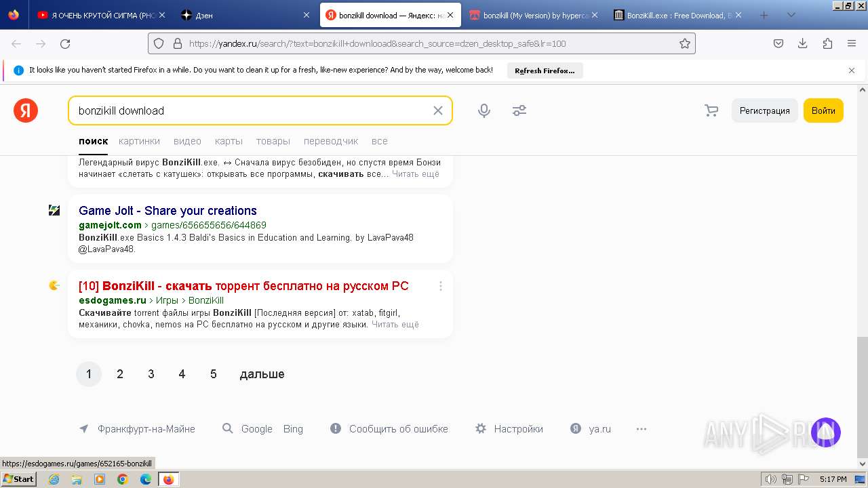Close the bonzikill Yandex search tab
This screenshot has height=488, width=868.
click(x=450, y=15)
